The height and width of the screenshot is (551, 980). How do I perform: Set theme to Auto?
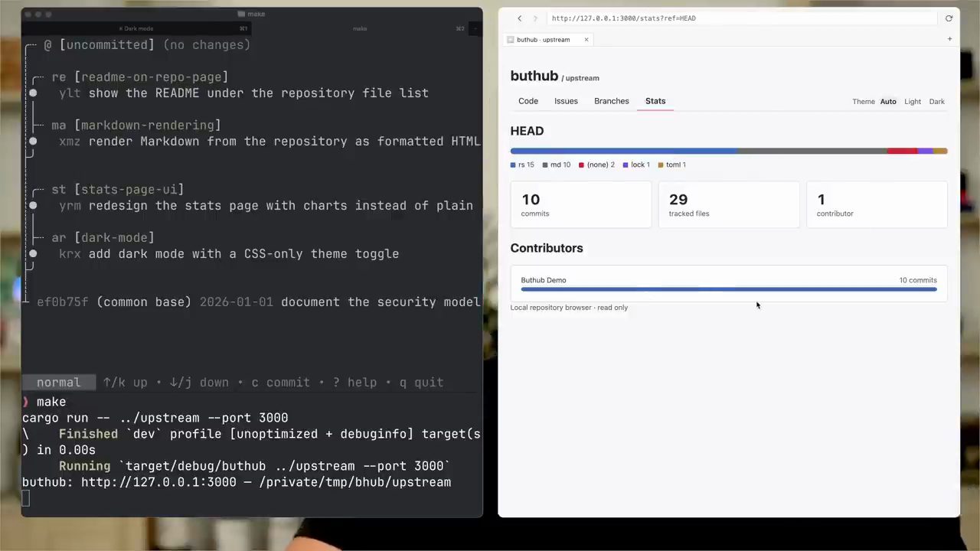click(x=888, y=102)
